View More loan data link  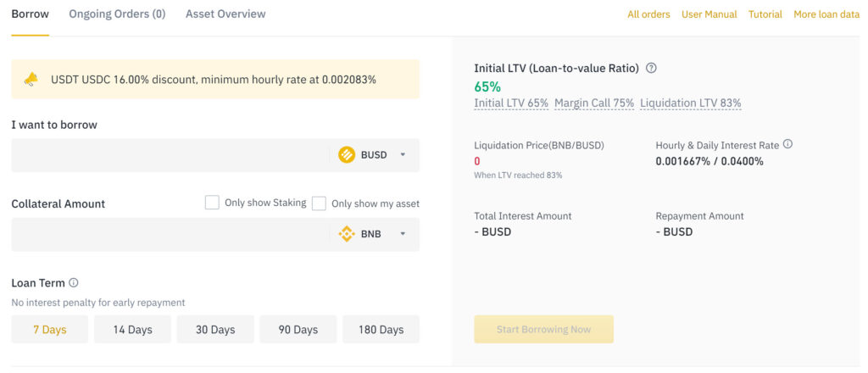click(826, 14)
